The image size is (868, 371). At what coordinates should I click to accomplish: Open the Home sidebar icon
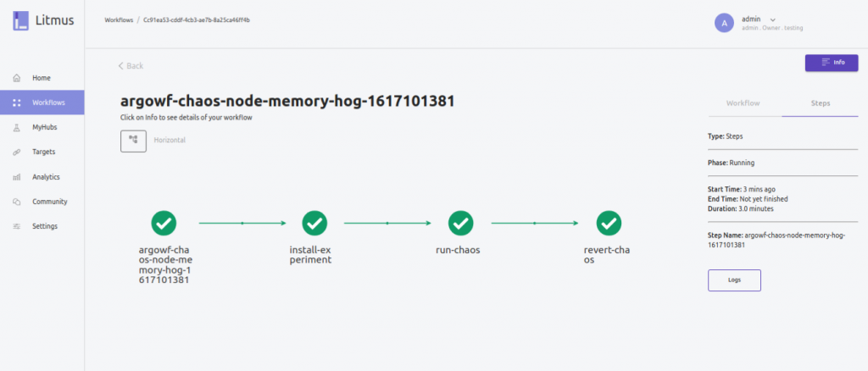17,78
